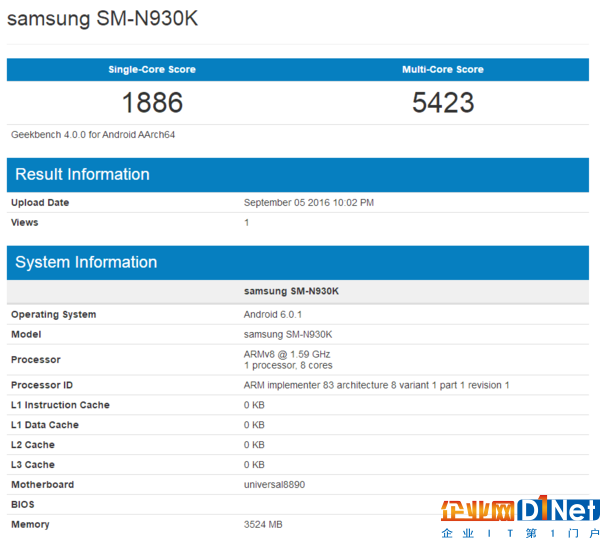
Task: Select the Multi-Core Score header
Action: (x=443, y=69)
